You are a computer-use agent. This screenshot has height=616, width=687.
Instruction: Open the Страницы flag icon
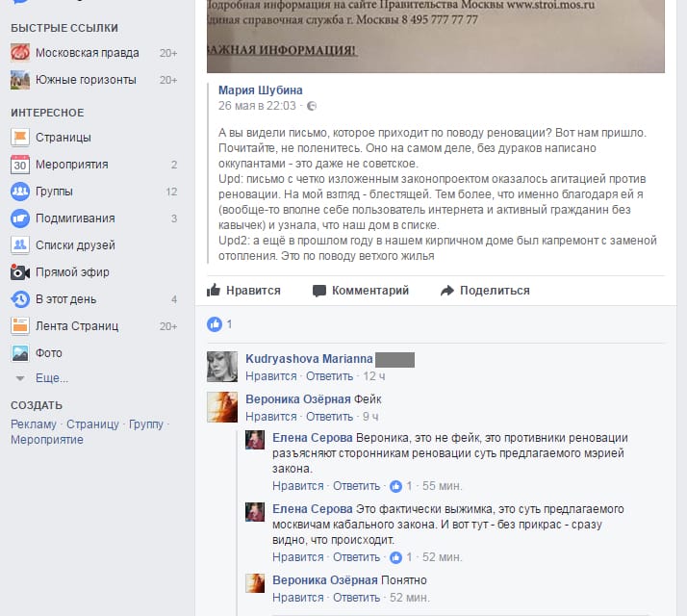[x=20, y=138]
